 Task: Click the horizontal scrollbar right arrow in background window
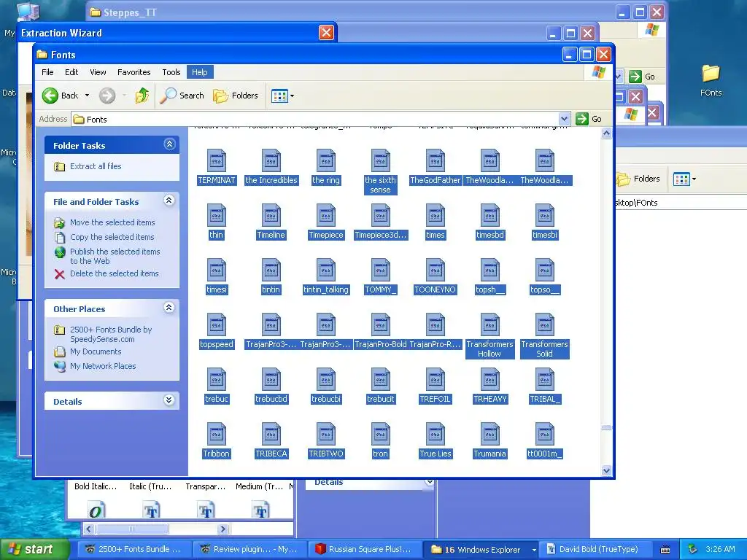pos(222,529)
